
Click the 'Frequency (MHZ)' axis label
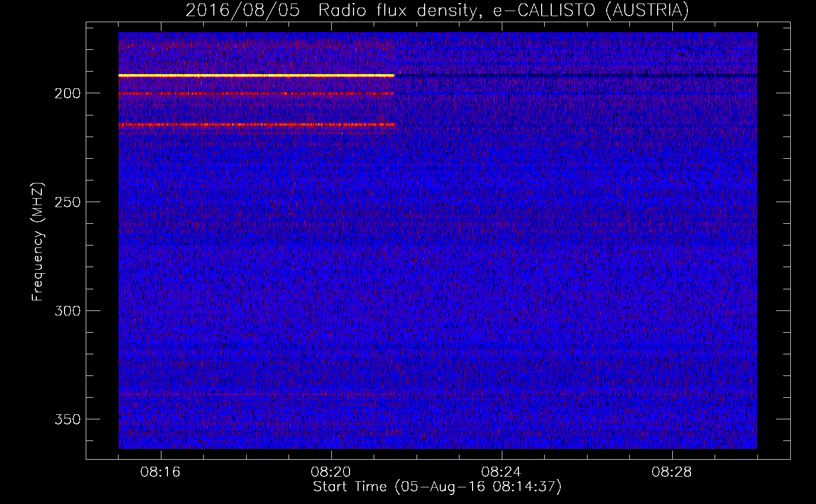pyautogui.click(x=38, y=242)
